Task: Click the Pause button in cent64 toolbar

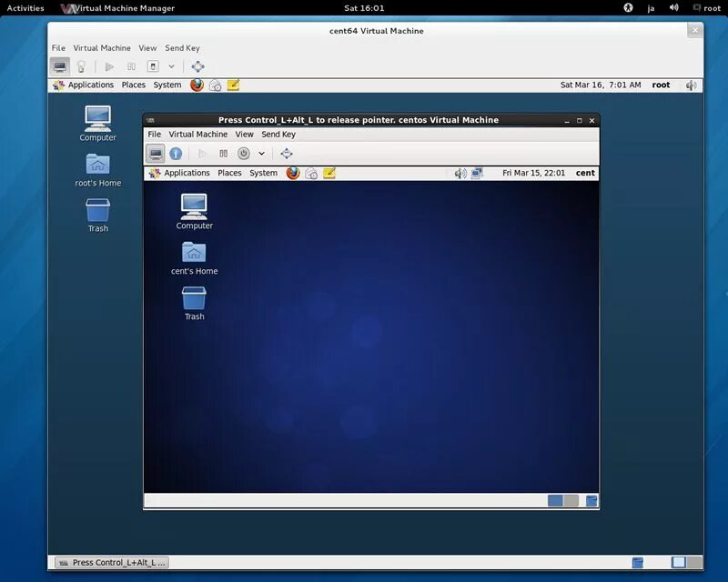Action: [x=131, y=66]
